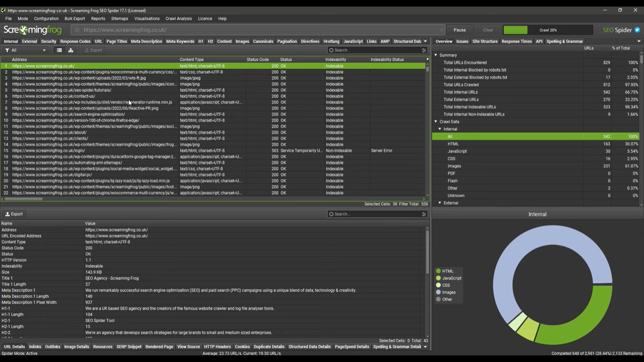The height and width of the screenshot is (362, 644).
Task: Open the File menu
Action: (x=8, y=18)
